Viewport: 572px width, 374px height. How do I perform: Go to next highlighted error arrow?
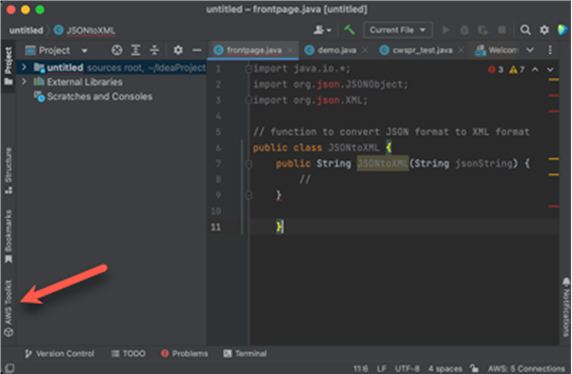click(550, 69)
